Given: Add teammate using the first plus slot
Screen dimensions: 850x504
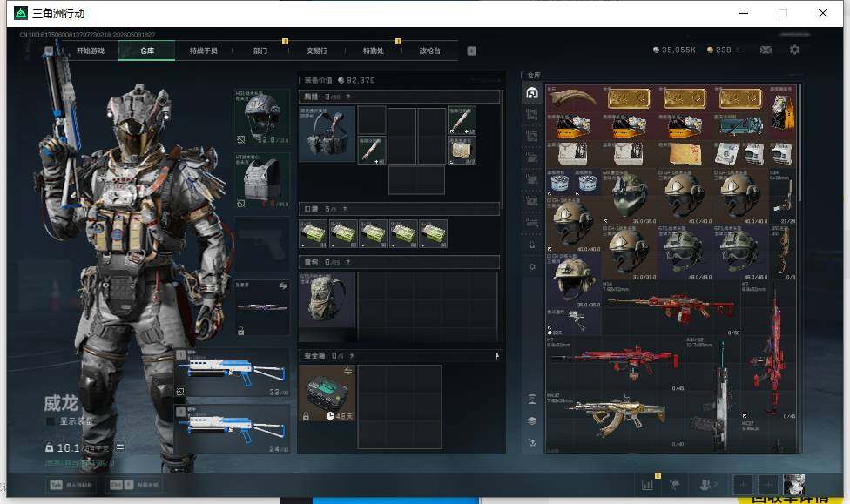Looking at the screenshot, I should tap(743, 485).
